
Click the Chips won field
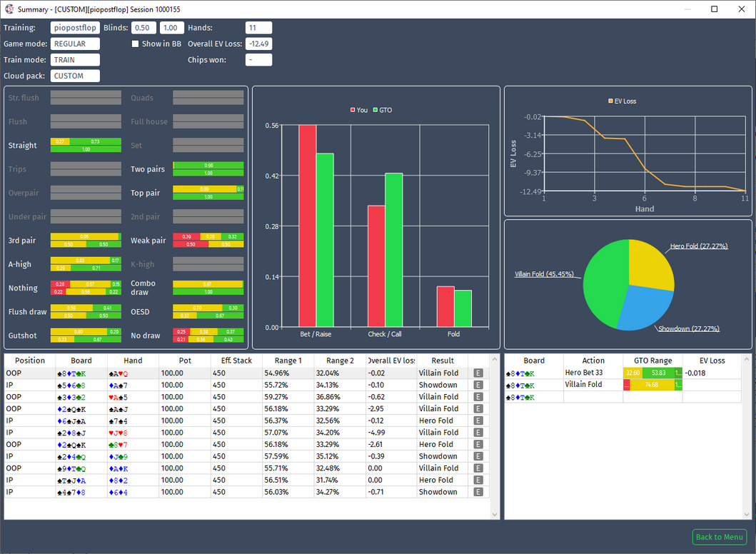pyautogui.click(x=259, y=60)
